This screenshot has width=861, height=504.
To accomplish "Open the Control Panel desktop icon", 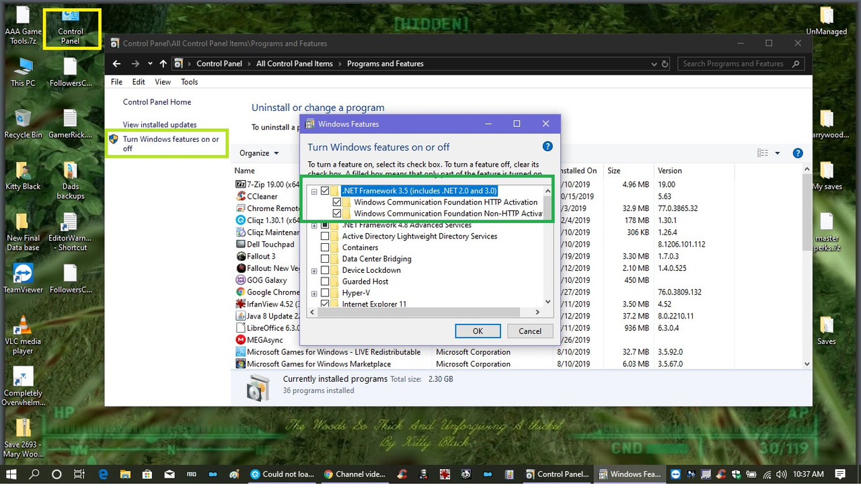I will (71, 27).
